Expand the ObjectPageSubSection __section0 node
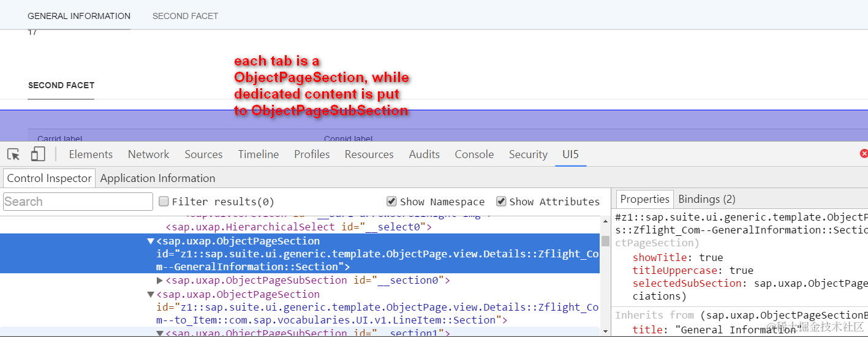The height and width of the screenshot is (337, 868). click(x=160, y=280)
